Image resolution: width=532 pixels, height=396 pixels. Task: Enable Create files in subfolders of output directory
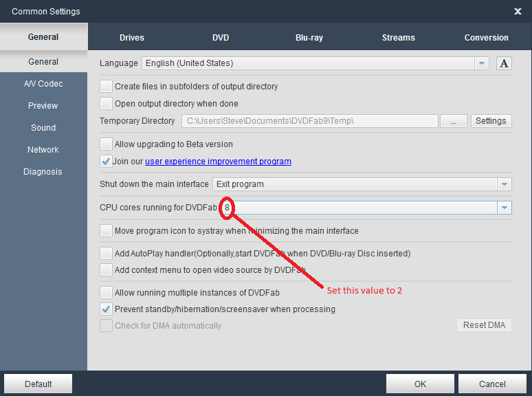point(106,86)
